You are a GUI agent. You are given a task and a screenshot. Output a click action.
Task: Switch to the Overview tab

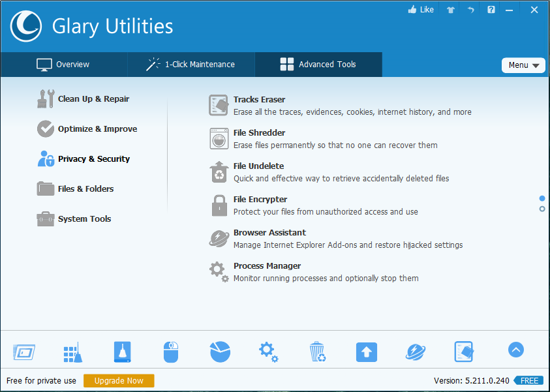coord(63,65)
